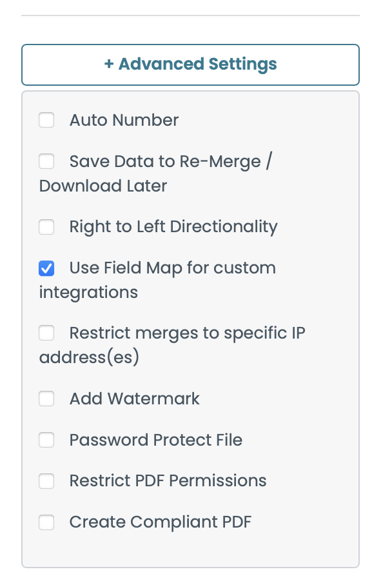Check Save Data to Re-Merge checkbox
Viewport: 392px width, 574px height.
(46, 161)
